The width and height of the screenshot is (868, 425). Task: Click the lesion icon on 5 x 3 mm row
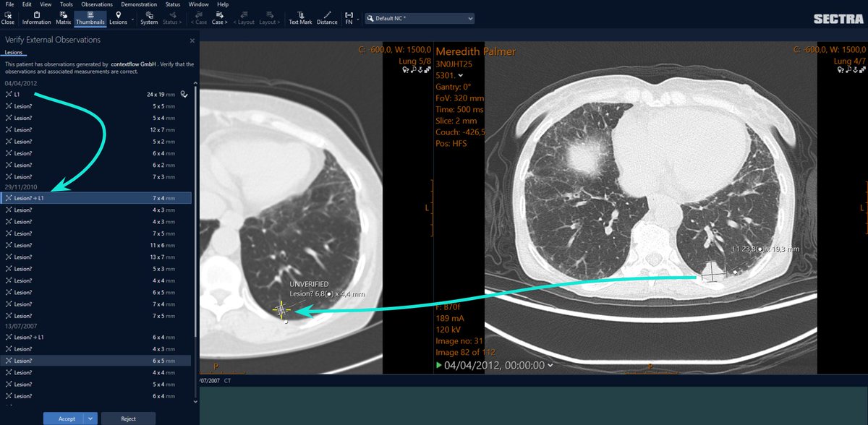(x=8, y=269)
